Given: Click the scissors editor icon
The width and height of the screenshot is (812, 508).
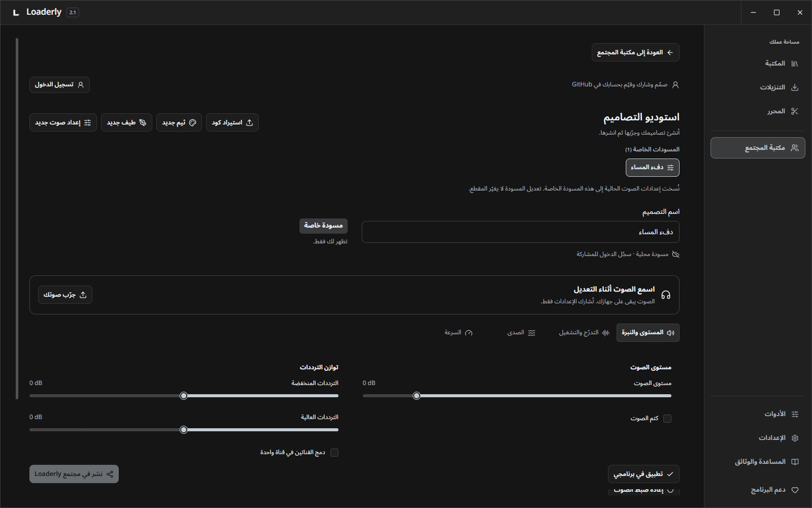Looking at the screenshot, I should tap(795, 111).
